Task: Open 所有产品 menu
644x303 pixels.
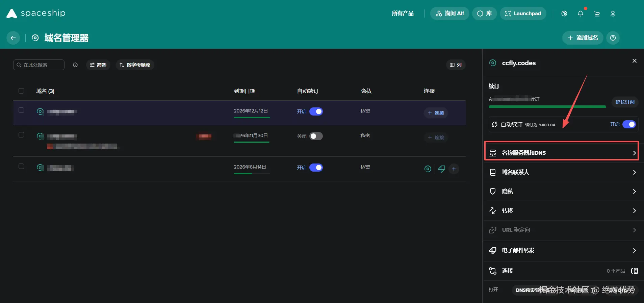Action: pyautogui.click(x=403, y=14)
